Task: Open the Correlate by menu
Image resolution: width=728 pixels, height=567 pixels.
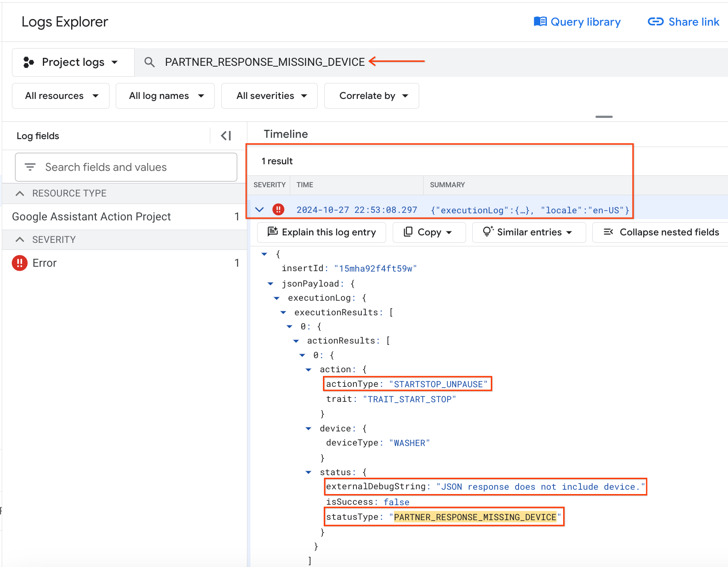Action: 372,96
